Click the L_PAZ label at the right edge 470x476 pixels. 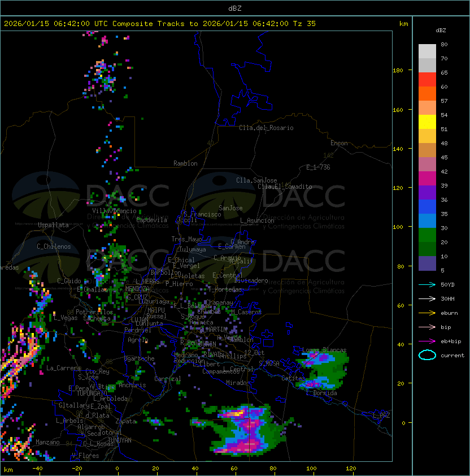tap(381, 416)
